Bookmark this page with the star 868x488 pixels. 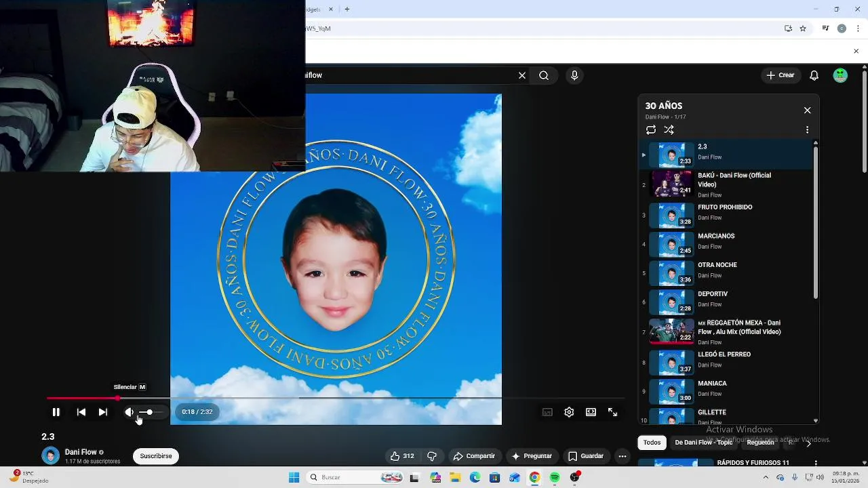tap(803, 28)
